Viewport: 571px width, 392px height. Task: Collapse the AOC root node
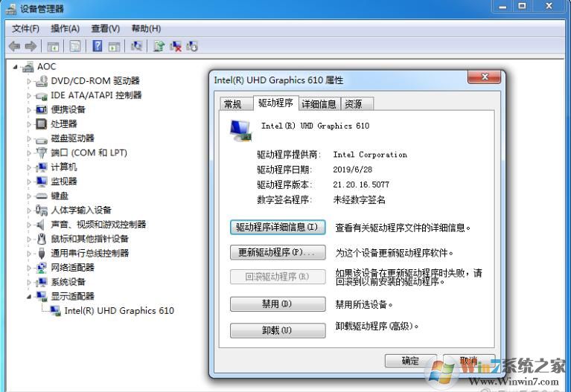tap(16, 67)
